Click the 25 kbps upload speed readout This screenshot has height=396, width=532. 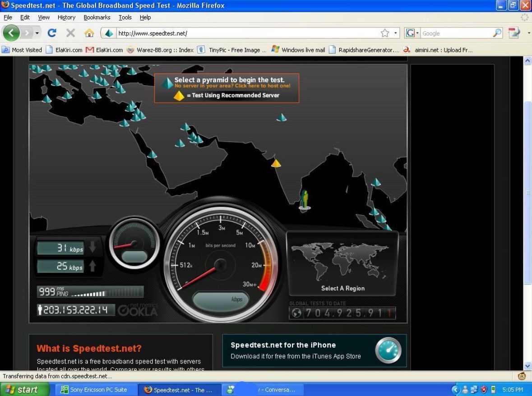pyautogui.click(x=60, y=266)
